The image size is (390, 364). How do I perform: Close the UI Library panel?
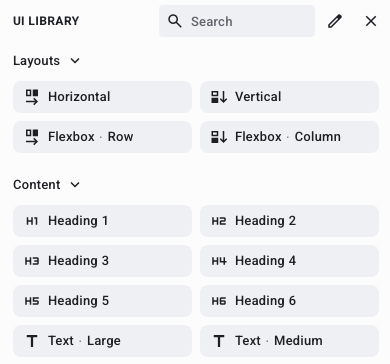pyautogui.click(x=371, y=21)
